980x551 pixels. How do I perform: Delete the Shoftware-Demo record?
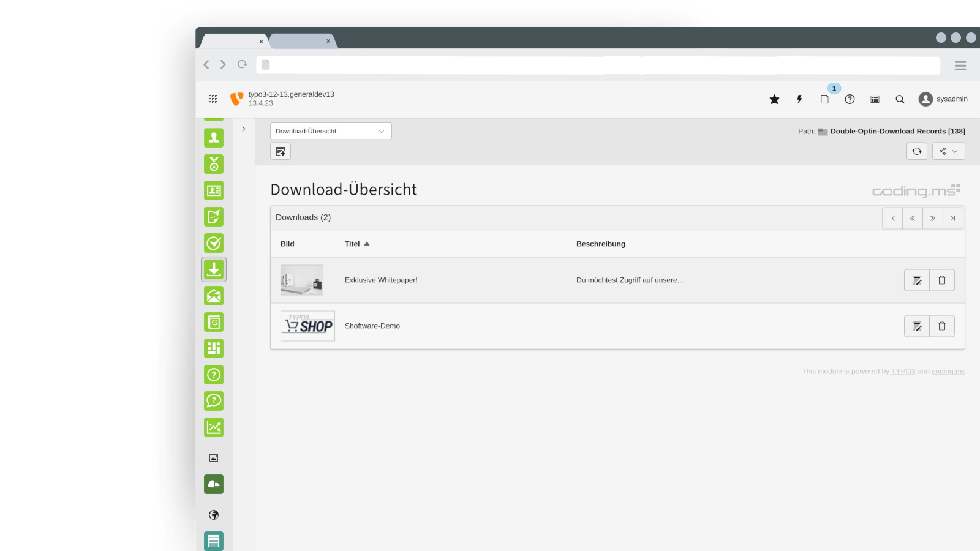point(942,326)
